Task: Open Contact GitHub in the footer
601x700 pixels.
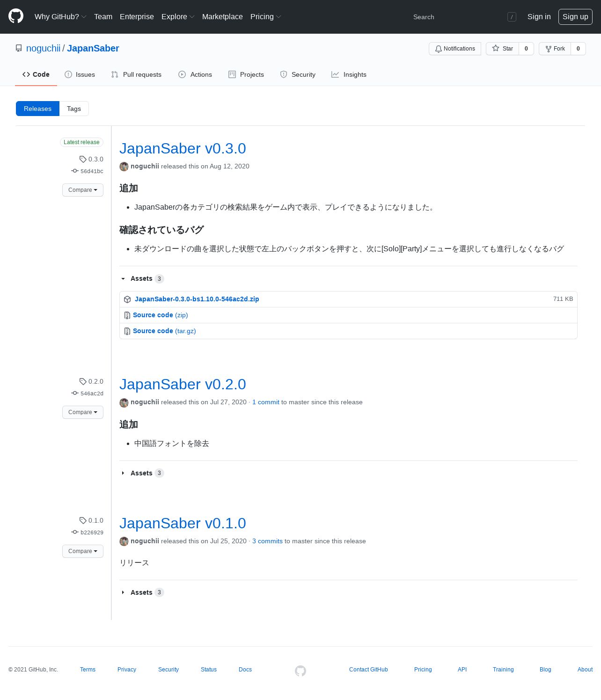Action: (368, 670)
